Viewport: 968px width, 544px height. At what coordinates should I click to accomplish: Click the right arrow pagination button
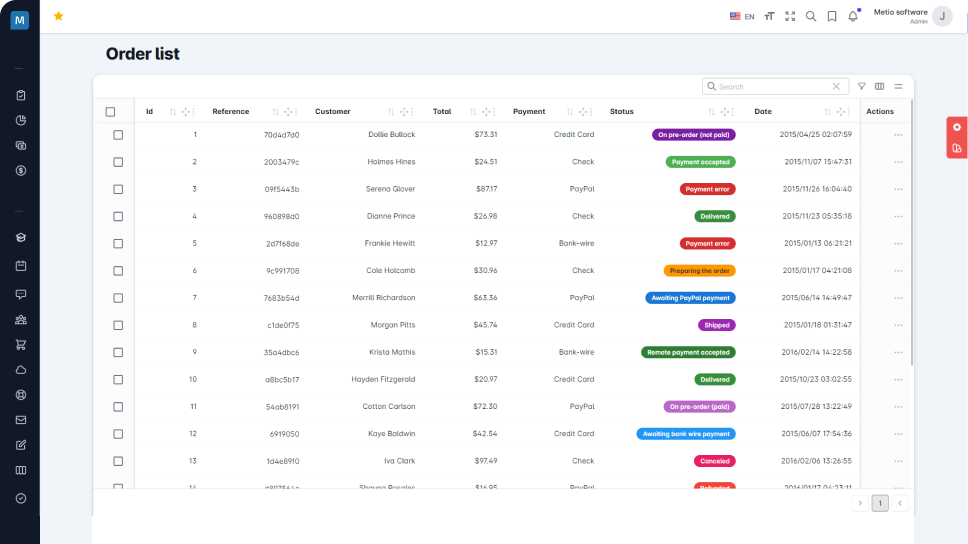[x=860, y=503]
